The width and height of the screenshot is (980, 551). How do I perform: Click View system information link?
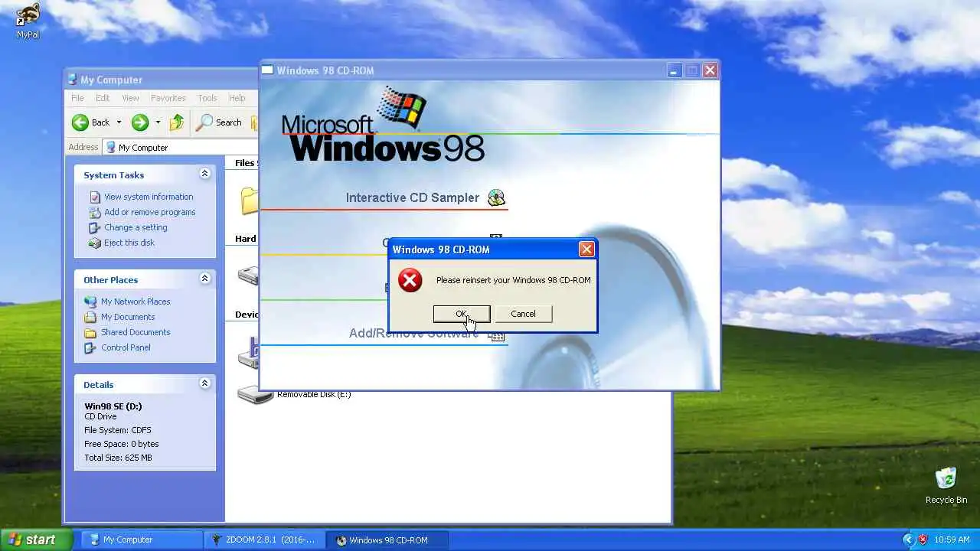[x=149, y=197]
